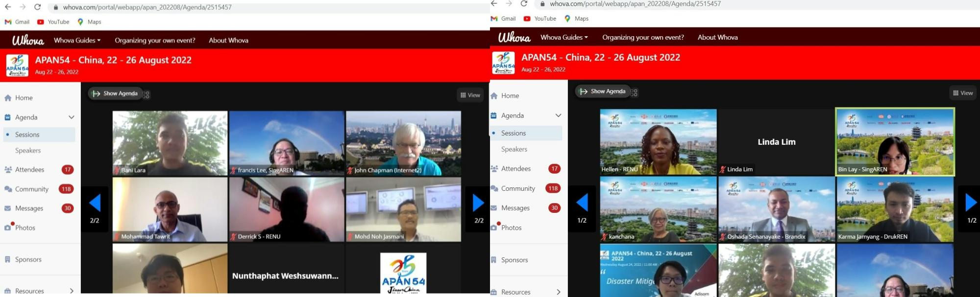Go to the previous video page in the 2/2 window
The width and height of the screenshot is (980, 297).
pos(95,203)
